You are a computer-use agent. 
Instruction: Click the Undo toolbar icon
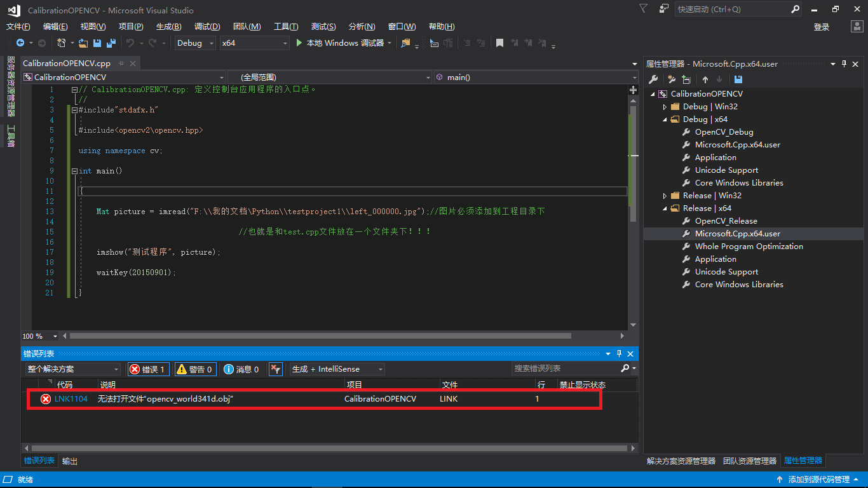[130, 43]
